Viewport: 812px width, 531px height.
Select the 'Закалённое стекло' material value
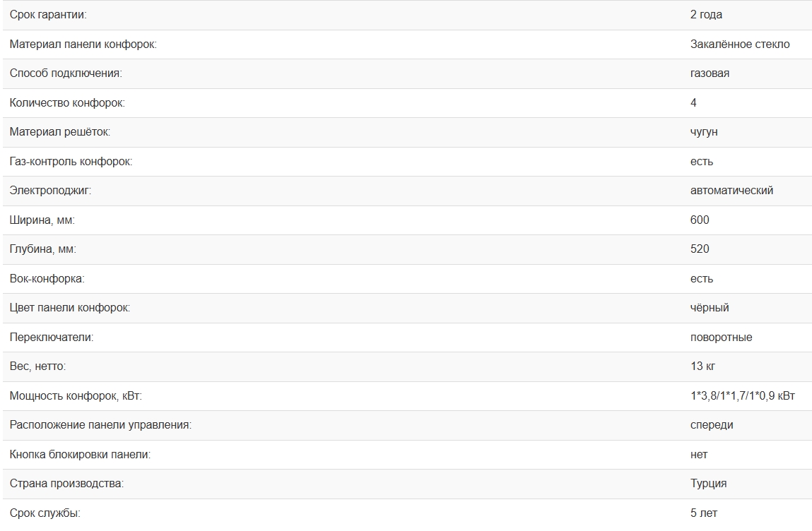pos(740,44)
